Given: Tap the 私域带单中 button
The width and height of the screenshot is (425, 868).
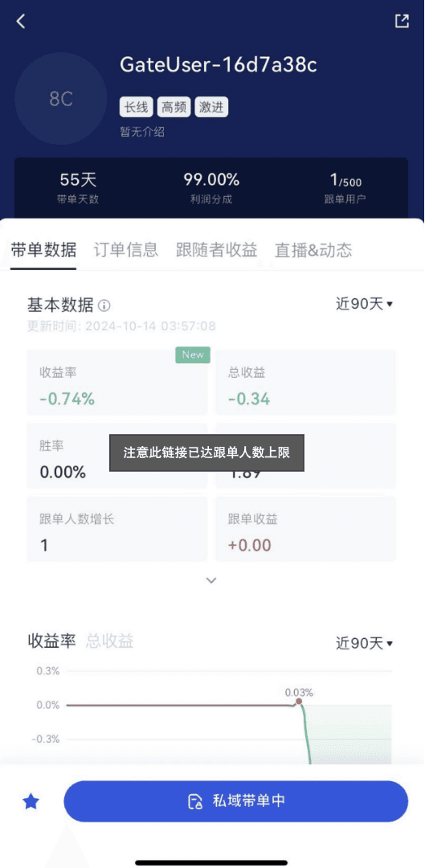Looking at the screenshot, I should pyautogui.click(x=235, y=801).
